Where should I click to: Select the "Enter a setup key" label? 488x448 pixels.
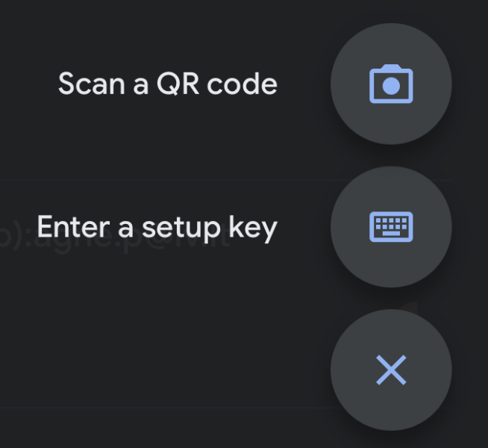(x=157, y=226)
